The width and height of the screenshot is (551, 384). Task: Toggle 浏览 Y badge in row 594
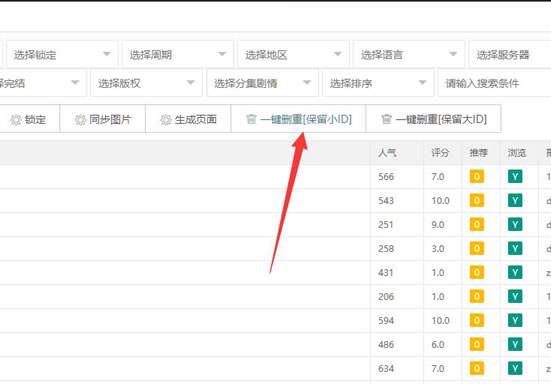[x=515, y=320]
